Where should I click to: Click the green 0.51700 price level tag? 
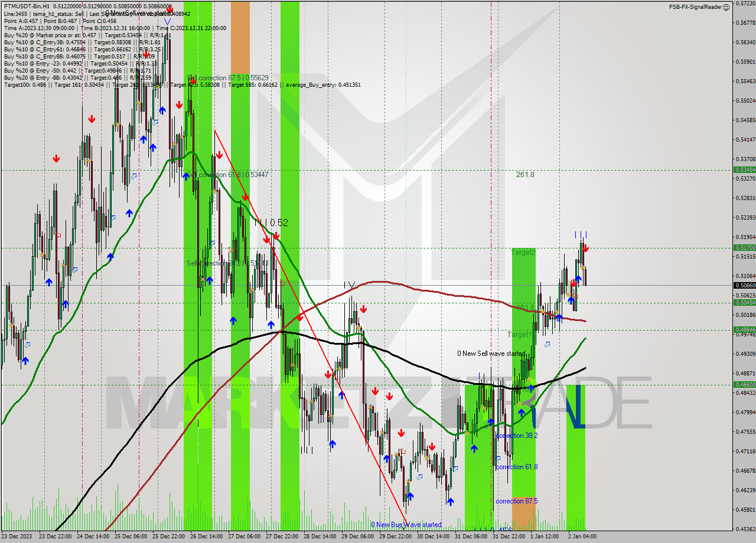point(744,248)
